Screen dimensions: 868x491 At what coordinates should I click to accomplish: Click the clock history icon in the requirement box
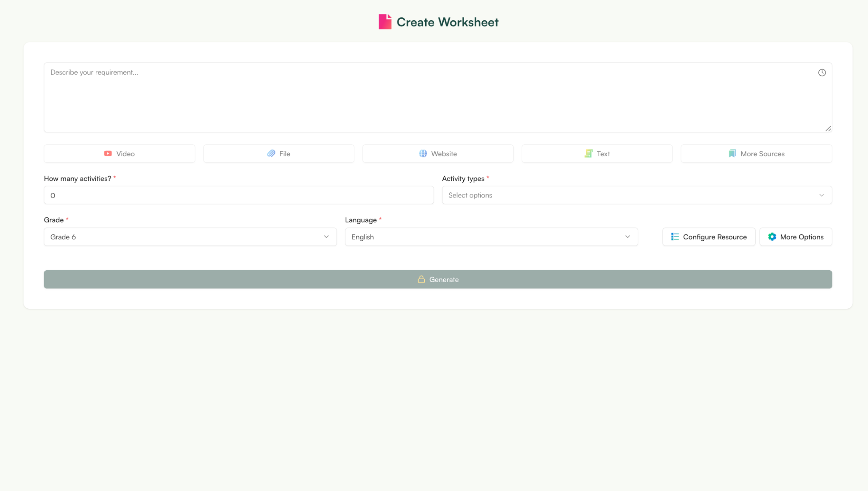(822, 72)
